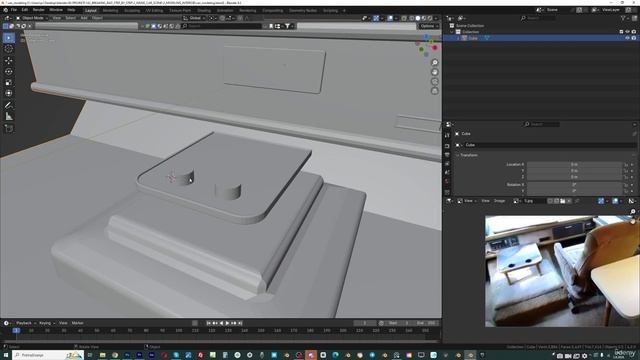Click the Location X value field

pos(574,164)
